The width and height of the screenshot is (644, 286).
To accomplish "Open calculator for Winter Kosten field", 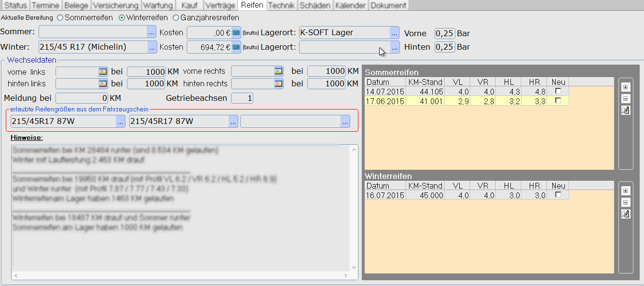I will tap(236, 47).
